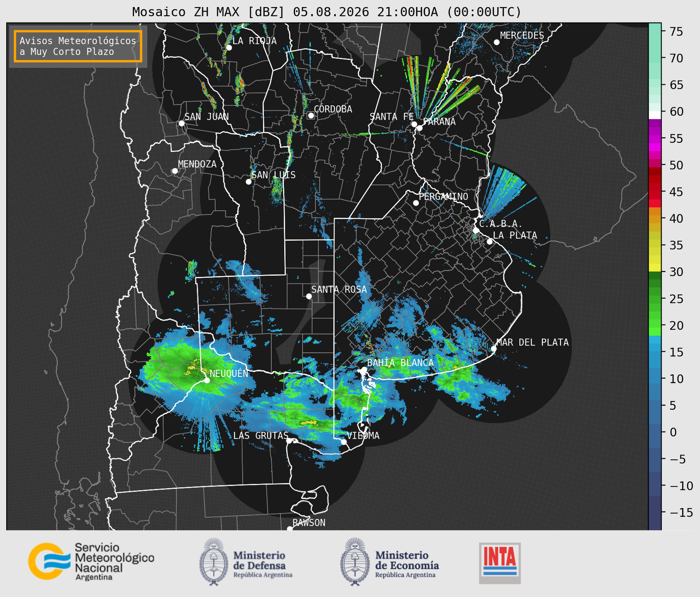Image resolution: width=700 pixels, height=597 pixels.
Task: Pick the white 60 dBZ colorbar band
Action: 654,115
